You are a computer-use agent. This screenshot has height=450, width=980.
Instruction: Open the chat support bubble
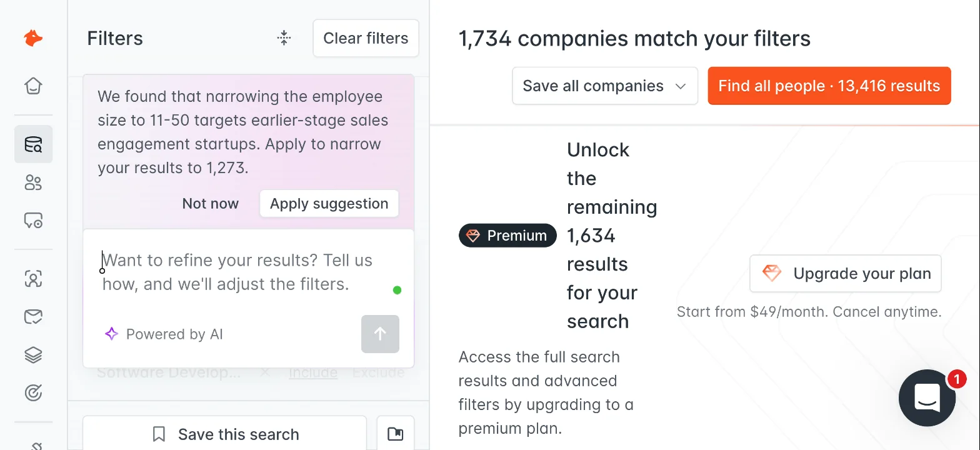click(927, 398)
